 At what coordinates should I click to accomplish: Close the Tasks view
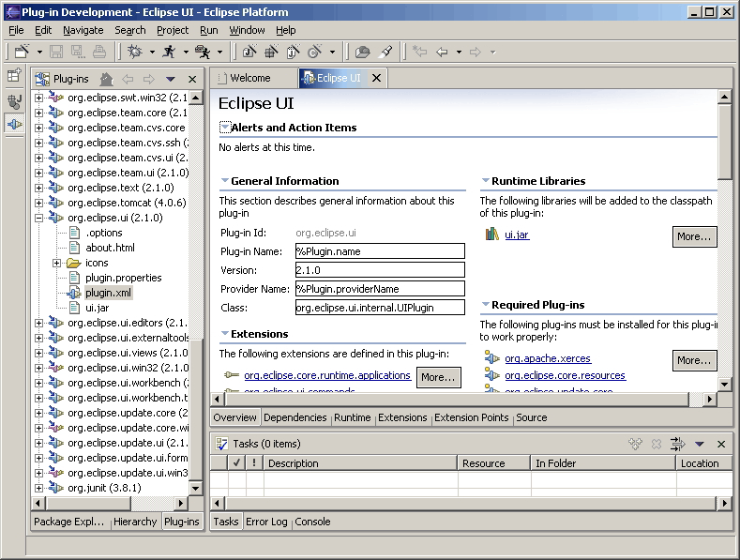point(721,444)
